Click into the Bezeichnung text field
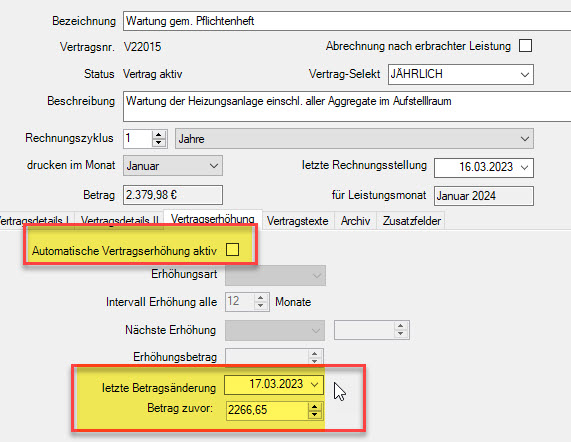571x442 pixels. tap(347, 21)
